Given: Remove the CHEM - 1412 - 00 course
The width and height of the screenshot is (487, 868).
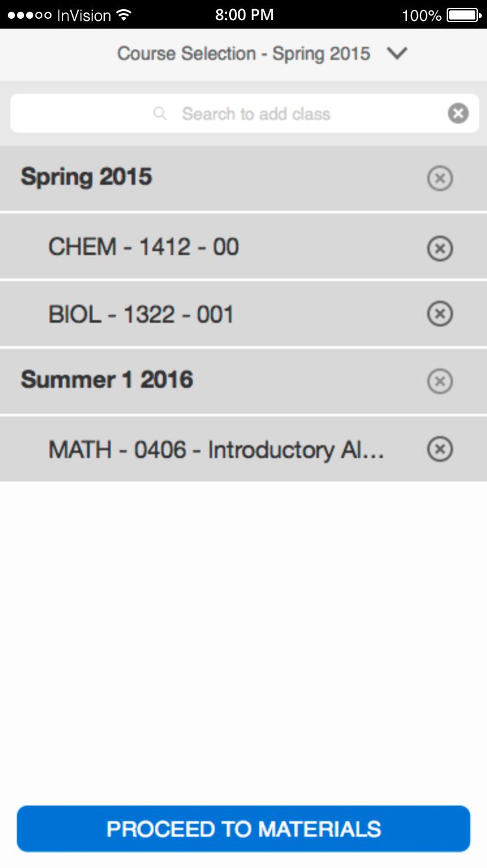Looking at the screenshot, I should click(439, 248).
